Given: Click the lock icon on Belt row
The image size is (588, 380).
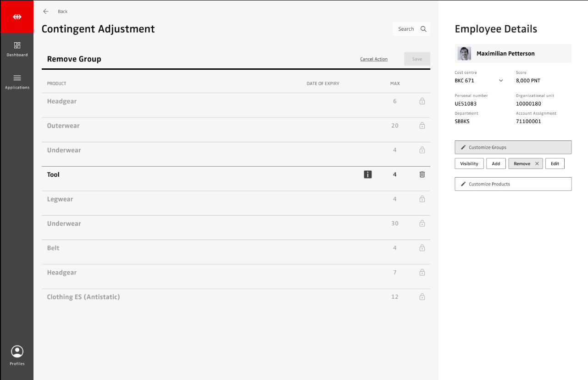Looking at the screenshot, I should [x=422, y=248].
